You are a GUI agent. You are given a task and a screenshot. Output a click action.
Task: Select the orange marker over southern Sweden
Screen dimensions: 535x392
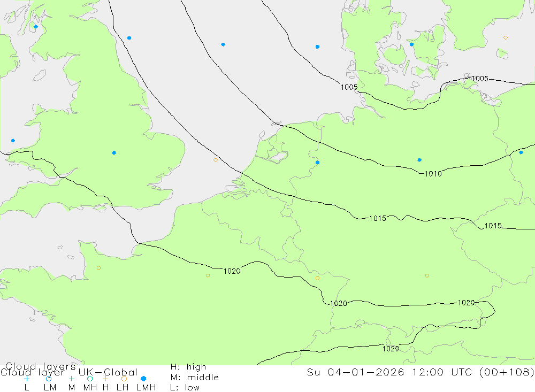click(x=506, y=37)
